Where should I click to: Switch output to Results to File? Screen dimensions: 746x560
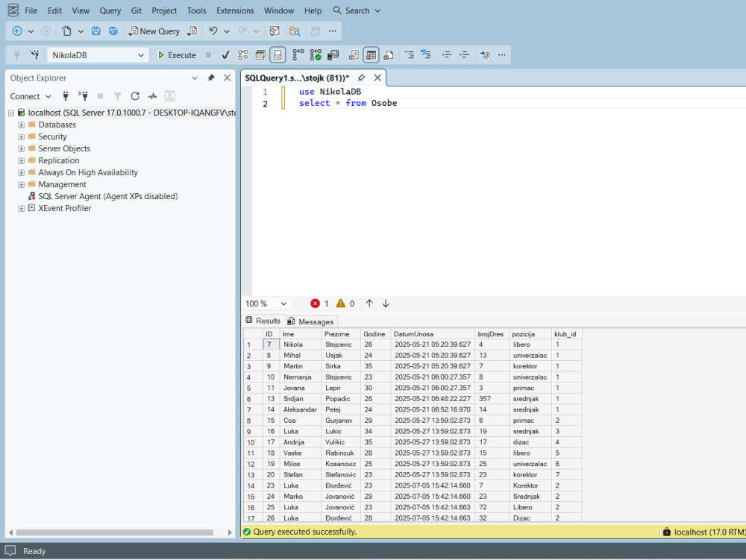pos(388,55)
